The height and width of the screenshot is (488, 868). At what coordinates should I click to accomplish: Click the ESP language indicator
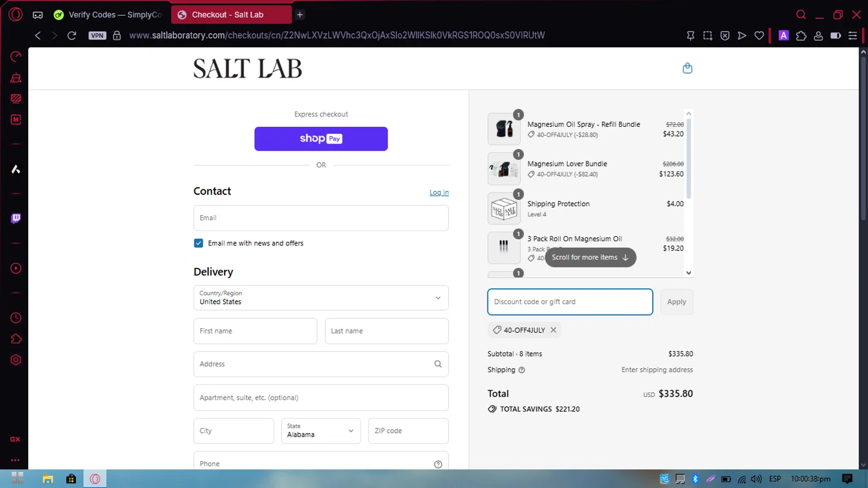[x=775, y=479]
